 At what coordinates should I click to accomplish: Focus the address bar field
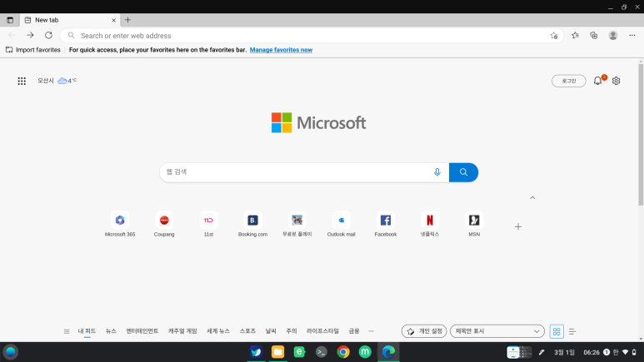click(x=312, y=36)
